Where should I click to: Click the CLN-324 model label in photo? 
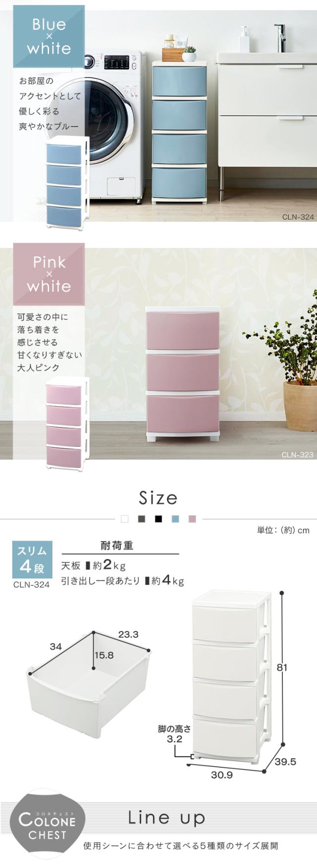(x=298, y=217)
